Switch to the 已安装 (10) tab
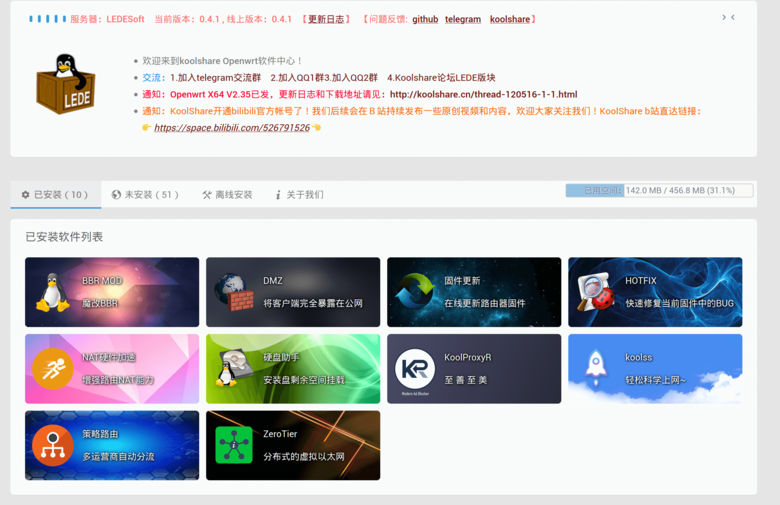 [56, 195]
